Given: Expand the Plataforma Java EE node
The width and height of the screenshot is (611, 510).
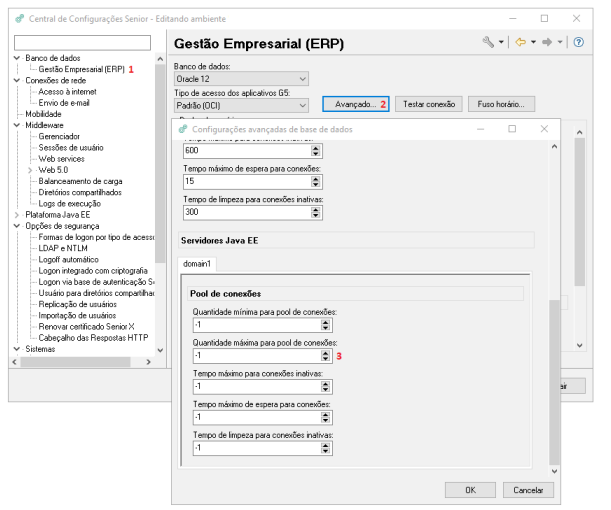Looking at the screenshot, I should [x=17, y=215].
